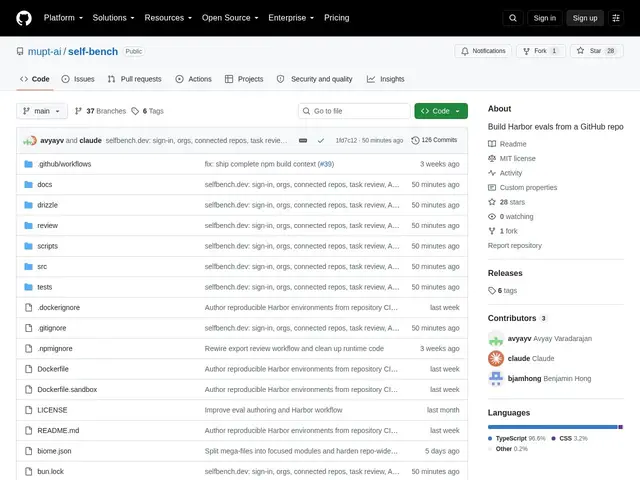Click the fork icon in Fork button
The height and width of the screenshot is (480, 640).
527,51
